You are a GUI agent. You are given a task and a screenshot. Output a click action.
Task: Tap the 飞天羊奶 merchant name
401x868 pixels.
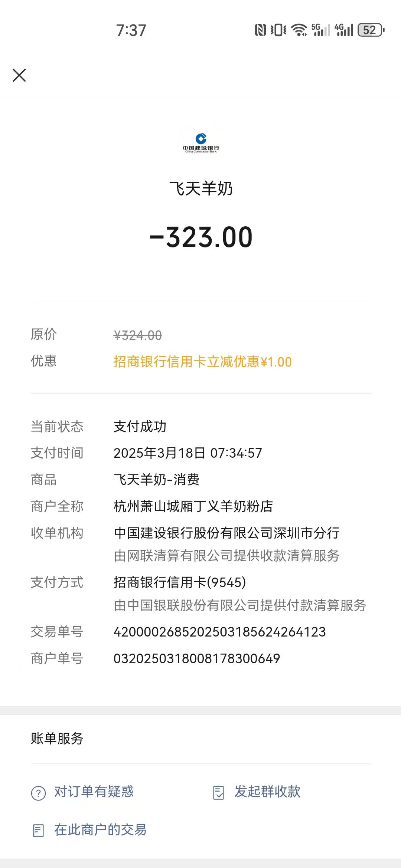coord(201,189)
